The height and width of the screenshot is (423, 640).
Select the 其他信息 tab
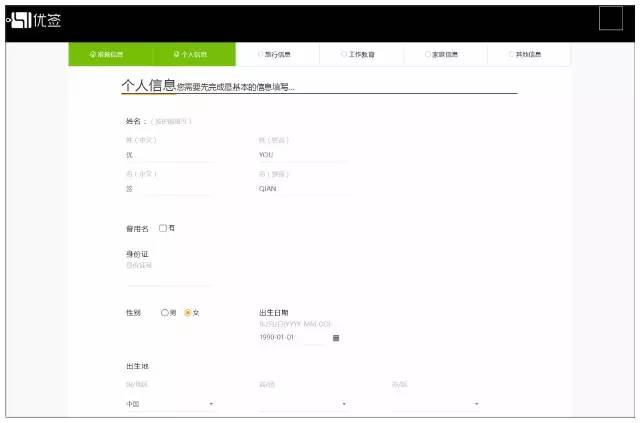pyautogui.click(x=529, y=54)
